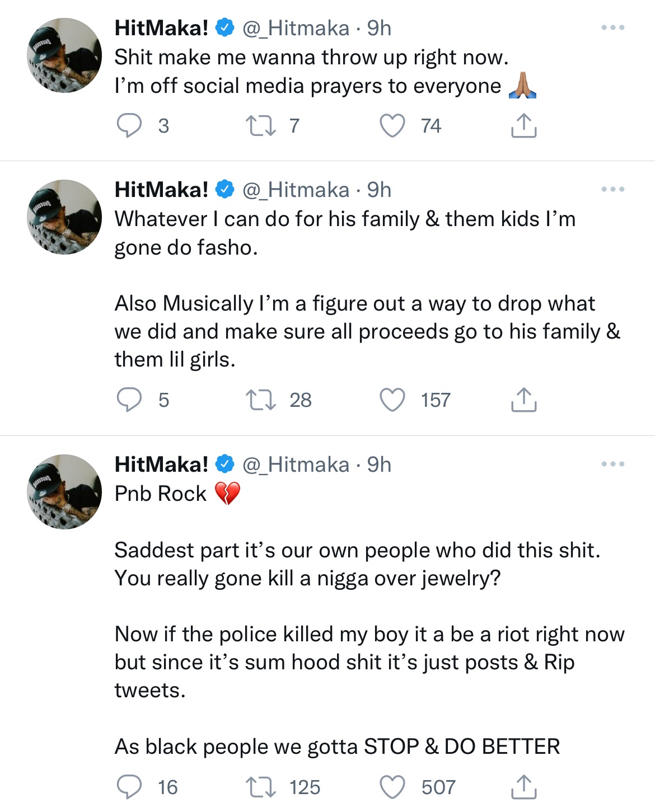Unlike the first tweet with 74 likes

click(x=394, y=125)
